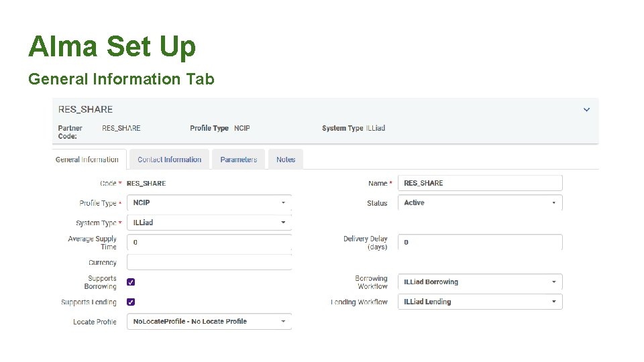
Task: Click the Currency label
Action: pos(103,263)
